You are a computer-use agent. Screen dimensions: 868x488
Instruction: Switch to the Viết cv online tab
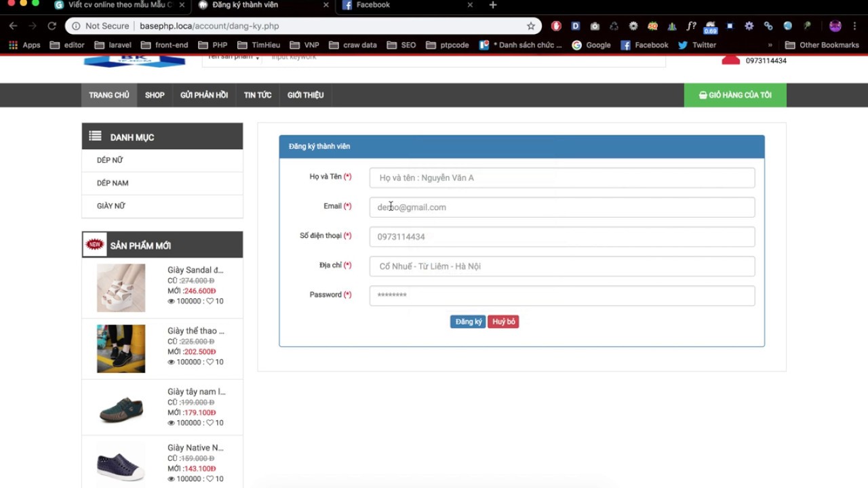[119, 5]
